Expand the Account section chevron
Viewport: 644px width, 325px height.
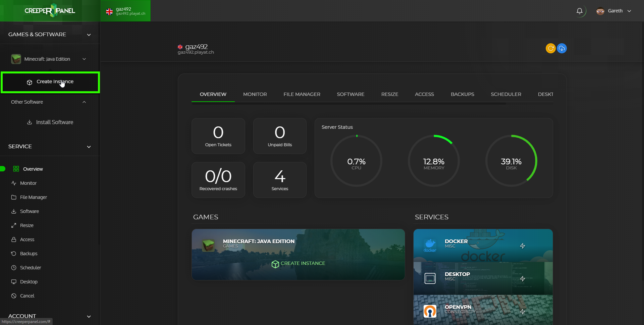89,316
